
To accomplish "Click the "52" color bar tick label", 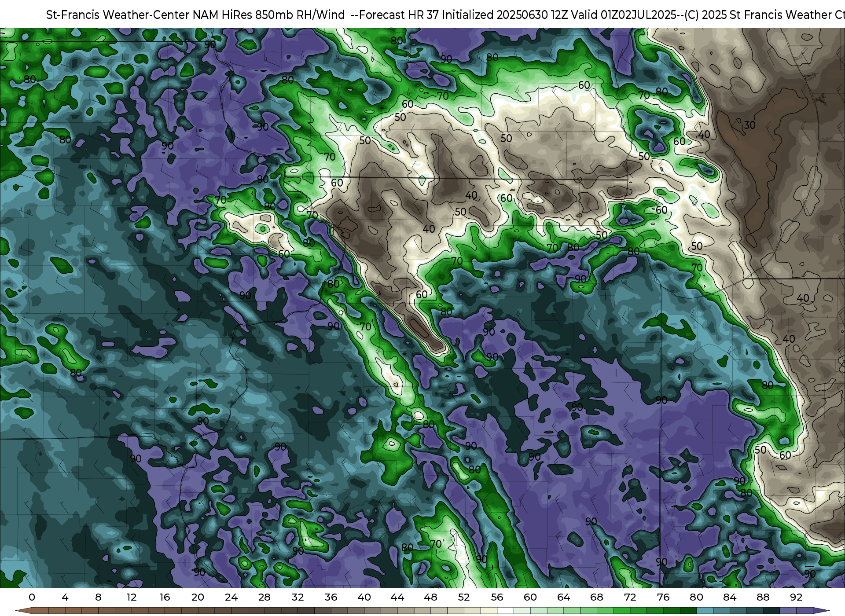I will 464,597.
